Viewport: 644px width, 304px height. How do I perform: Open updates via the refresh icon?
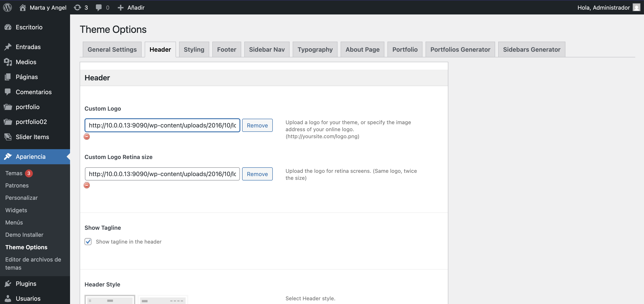point(77,7)
